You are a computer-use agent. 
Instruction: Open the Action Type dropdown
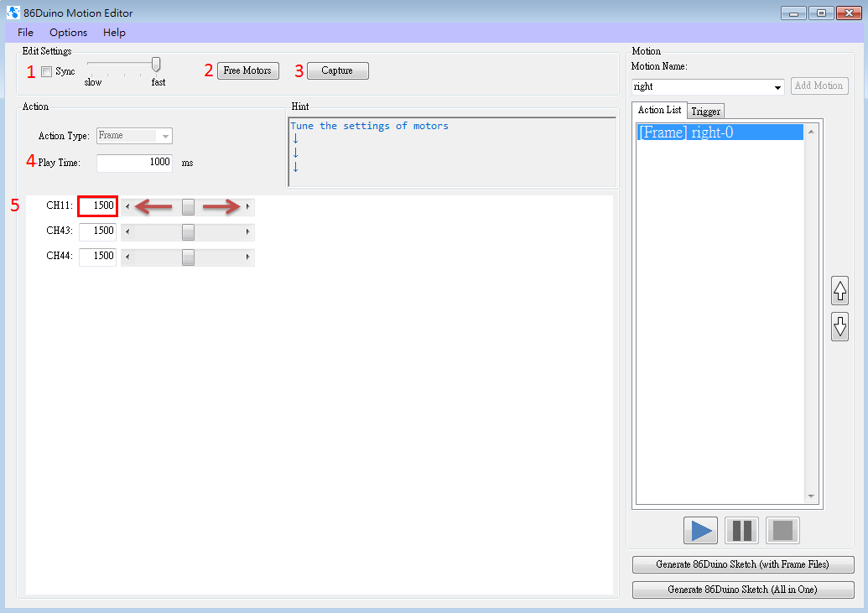click(165, 136)
